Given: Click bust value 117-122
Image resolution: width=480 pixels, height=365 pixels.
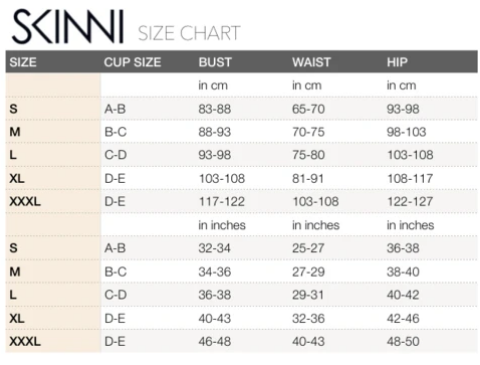Looking at the screenshot, I should coord(222,201).
